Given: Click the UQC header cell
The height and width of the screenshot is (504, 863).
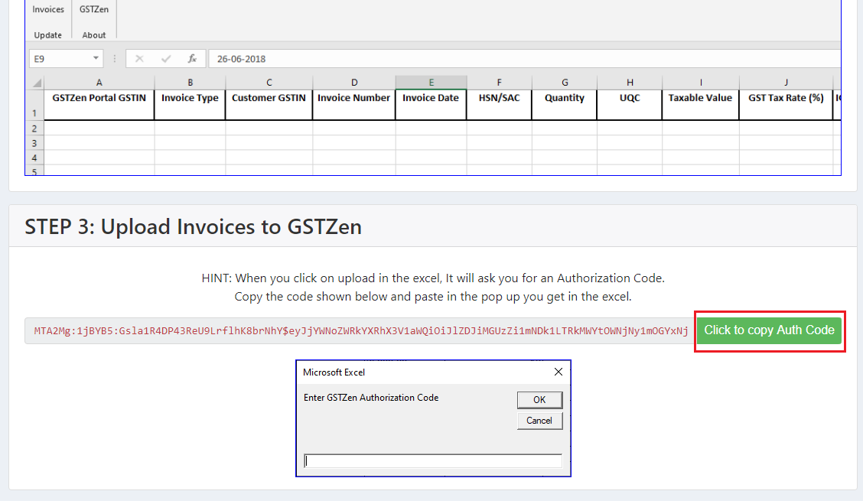Looking at the screenshot, I should tap(630, 105).
